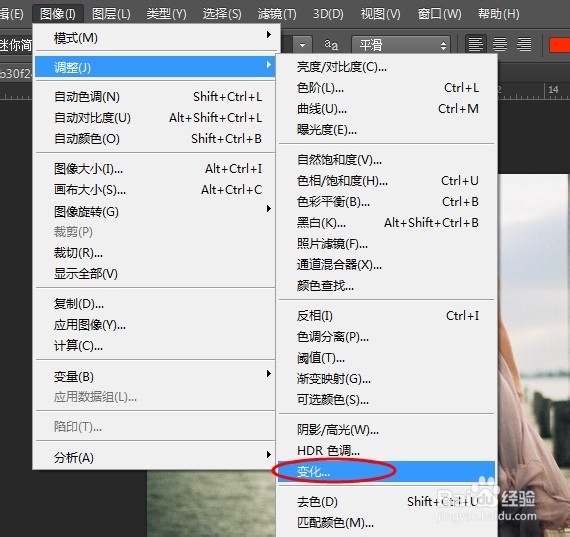Select 自动颜色(O) menu item

tap(155, 139)
